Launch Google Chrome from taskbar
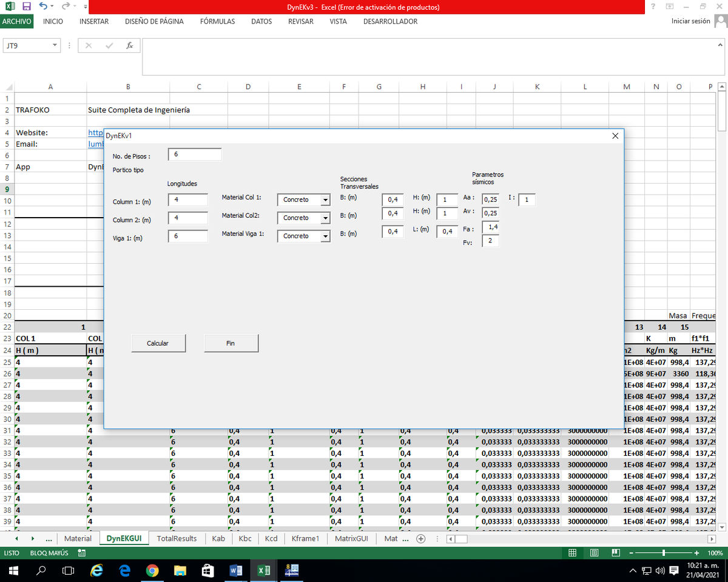Screen dimensions: 728x582 pos(152,570)
